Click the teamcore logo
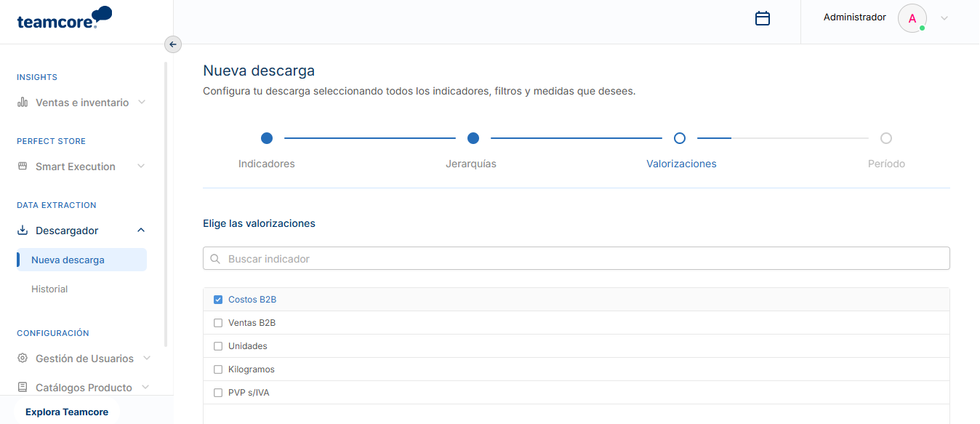The height and width of the screenshot is (424, 980). point(64,18)
